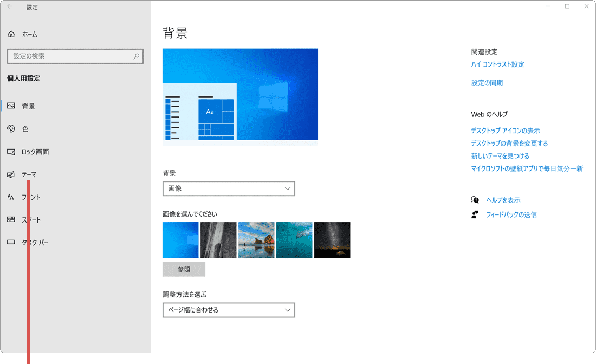Image resolution: width=596 pixels, height=364 pixels.
Task: Choose the beach rocks wallpaper thumbnail
Action: click(x=256, y=240)
